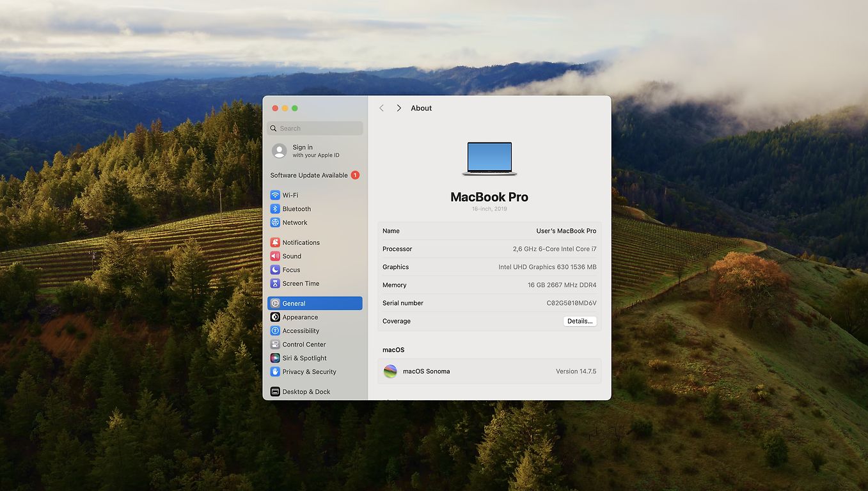Select the Network globe icon
The height and width of the screenshot is (491, 868).
(275, 222)
